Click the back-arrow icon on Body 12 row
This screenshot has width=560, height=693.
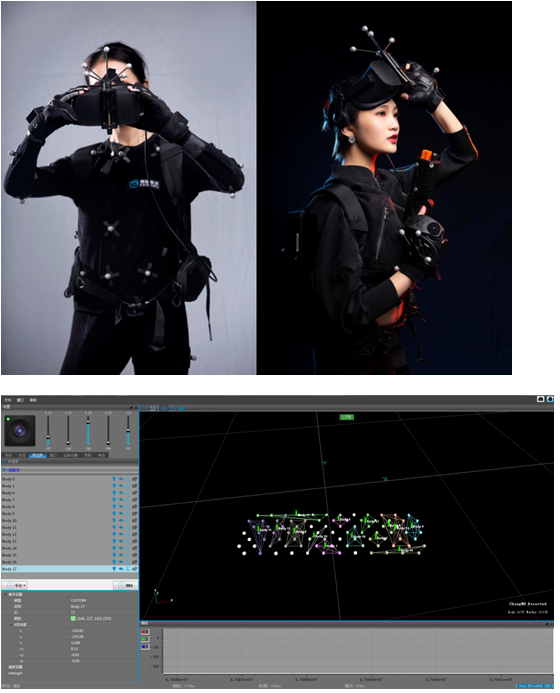click(x=121, y=534)
